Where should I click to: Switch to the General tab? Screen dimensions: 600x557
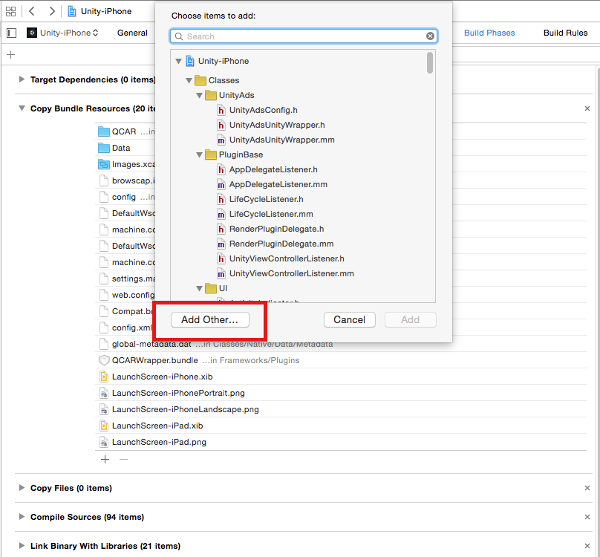132,33
